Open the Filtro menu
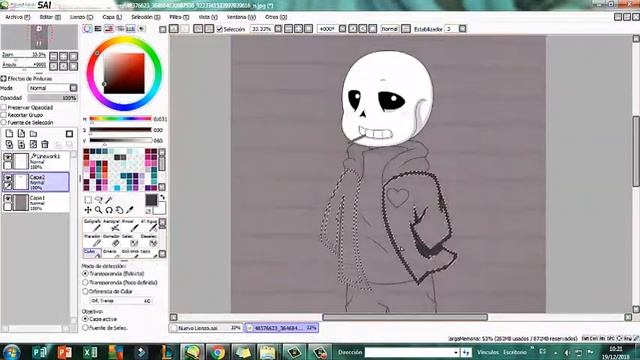 (x=179, y=17)
